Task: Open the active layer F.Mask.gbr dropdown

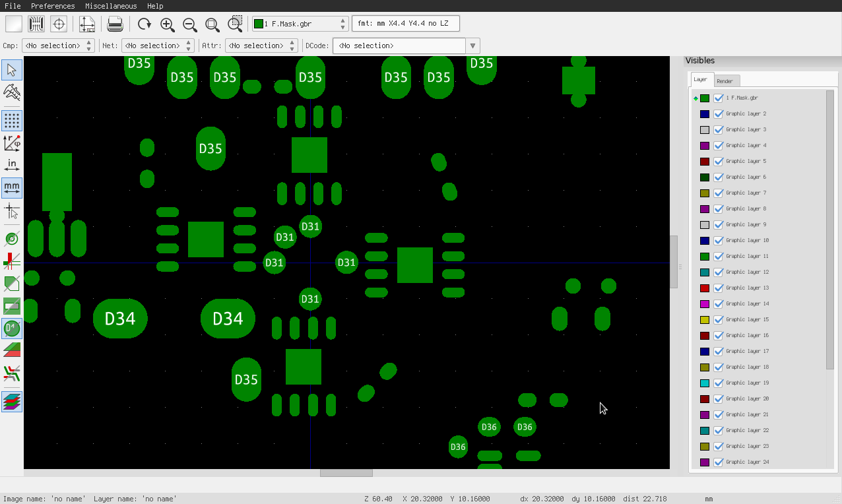Action: coord(300,24)
